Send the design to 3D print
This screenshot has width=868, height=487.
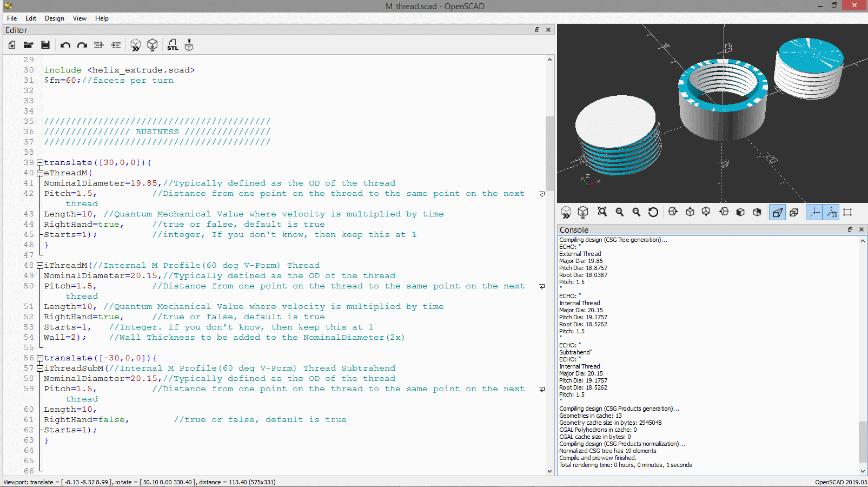(189, 45)
